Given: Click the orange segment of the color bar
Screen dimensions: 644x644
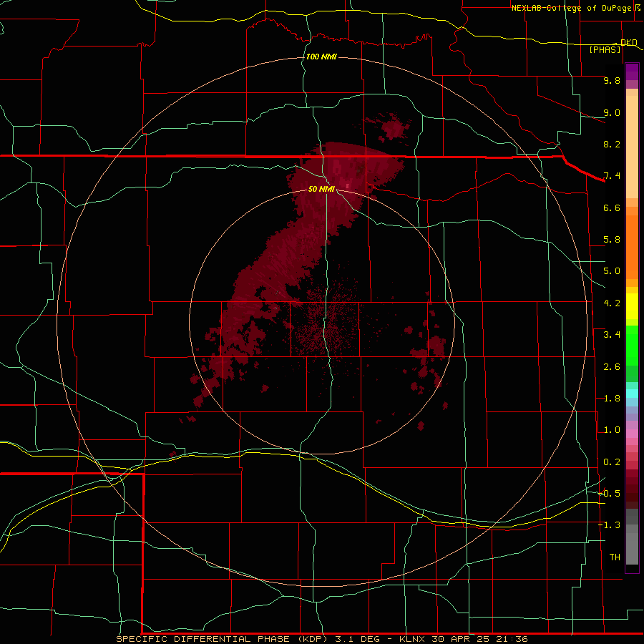Looking at the screenshot, I should point(632,246).
